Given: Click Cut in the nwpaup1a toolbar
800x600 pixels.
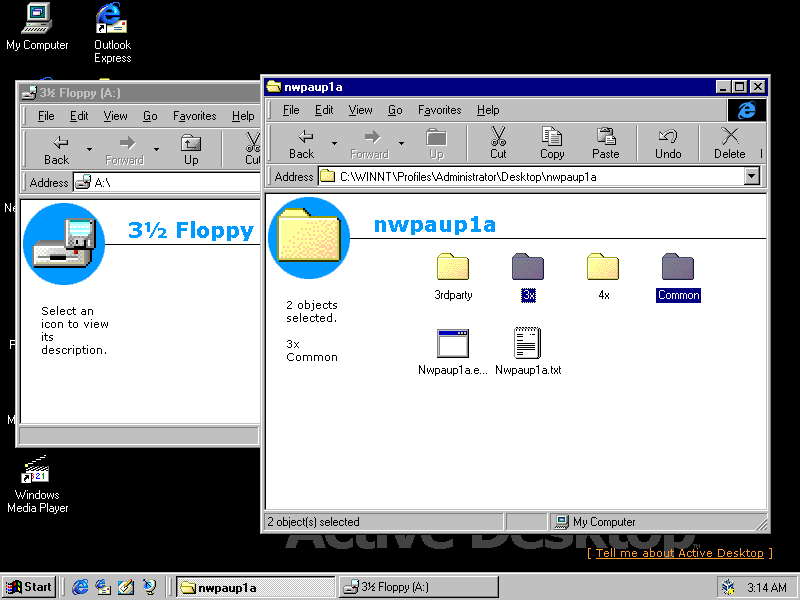Looking at the screenshot, I should click(498, 143).
